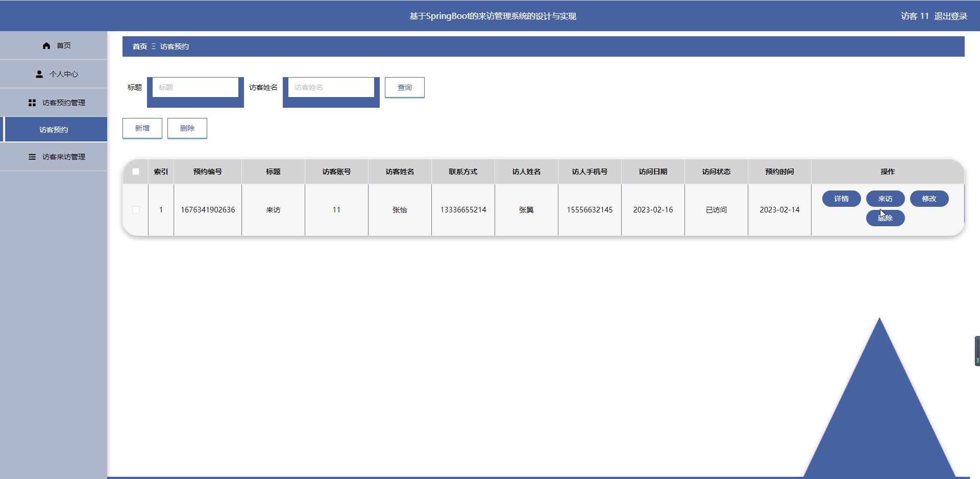This screenshot has width=980, height=479.
Task: Click the date cell 2023-02-16
Action: tap(653, 210)
